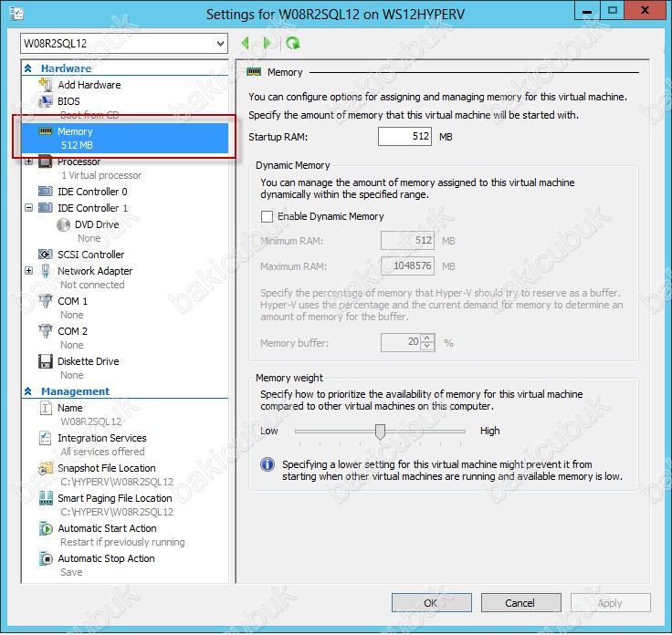Click the green refresh icon
This screenshot has height=635, width=672.
coord(293,43)
